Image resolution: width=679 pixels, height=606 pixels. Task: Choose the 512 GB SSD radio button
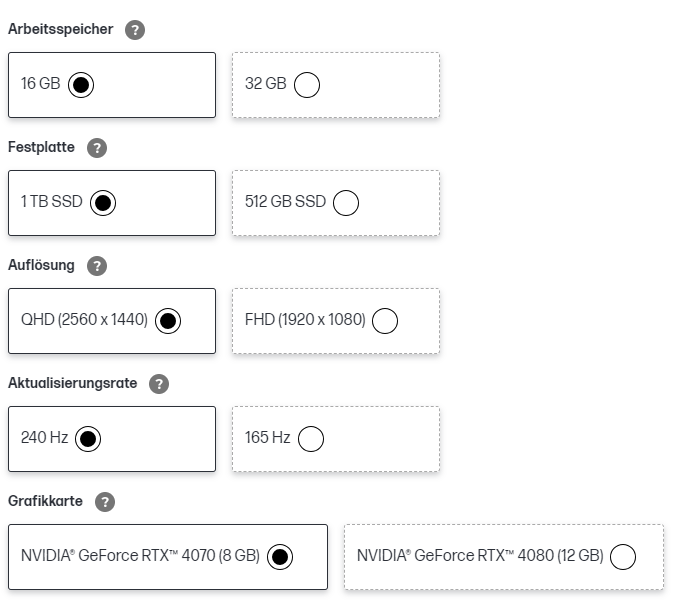click(346, 203)
